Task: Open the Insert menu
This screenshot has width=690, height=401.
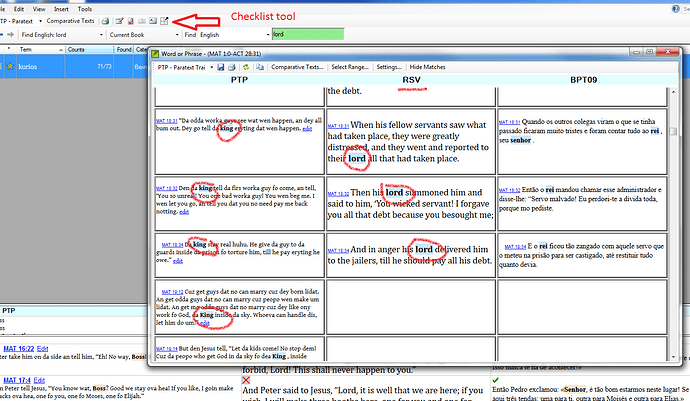Action: click(x=61, y=9)
